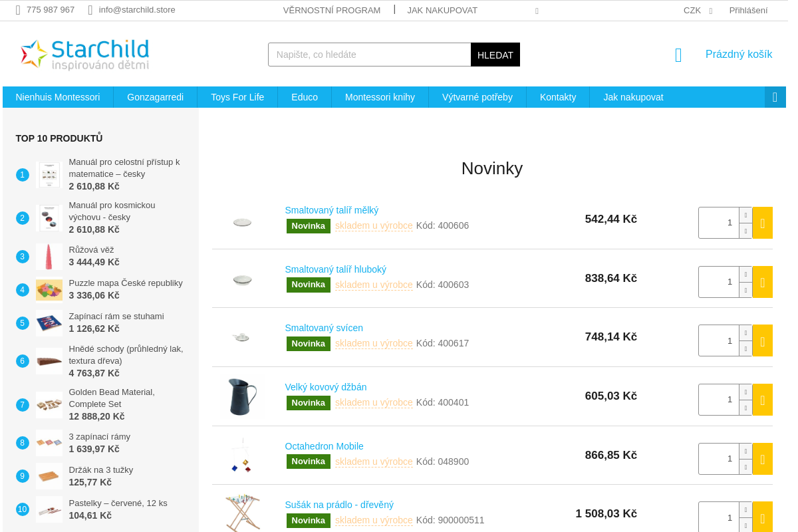Decrease quantity for Octahedron Mobile
The height and width of the screenshot is (532, 798).
pyautogui.click(x=745, y=467)
